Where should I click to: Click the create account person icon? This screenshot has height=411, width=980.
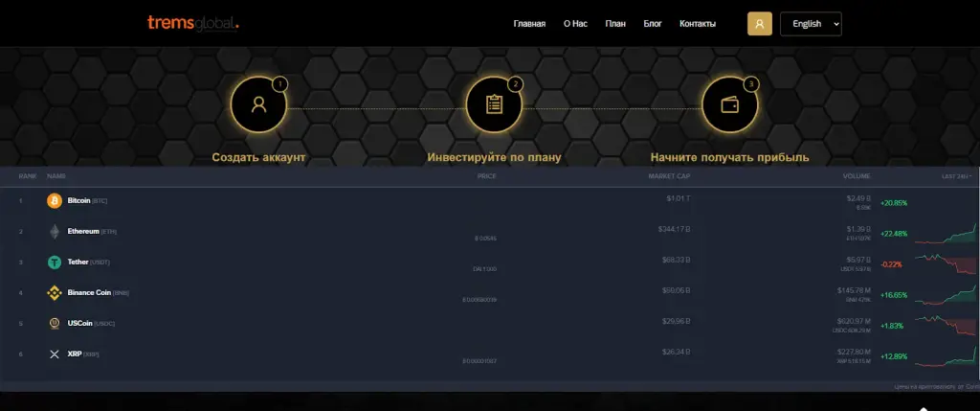(258, 104)
